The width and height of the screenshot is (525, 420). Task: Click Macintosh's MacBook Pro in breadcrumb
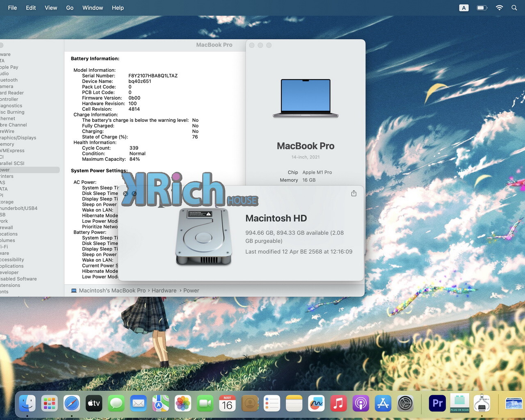point(112,290)
